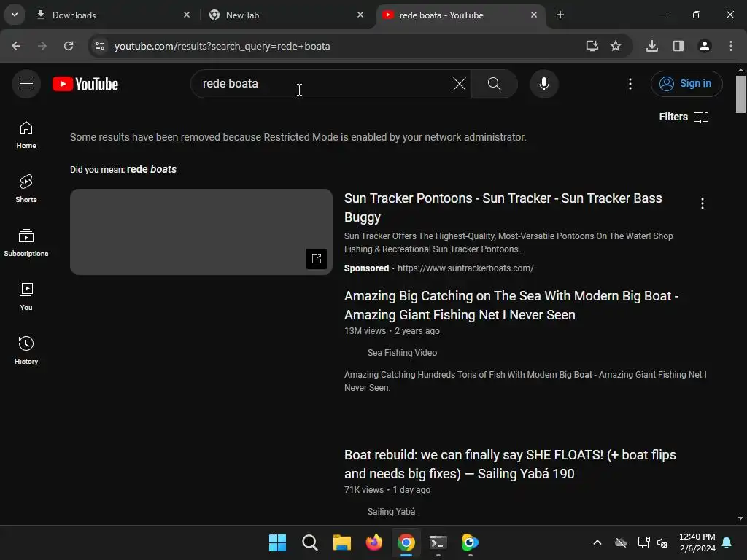Open the YouTube hamburger guide menu
The image size is (747, 560).
click(x=26, y=84)
